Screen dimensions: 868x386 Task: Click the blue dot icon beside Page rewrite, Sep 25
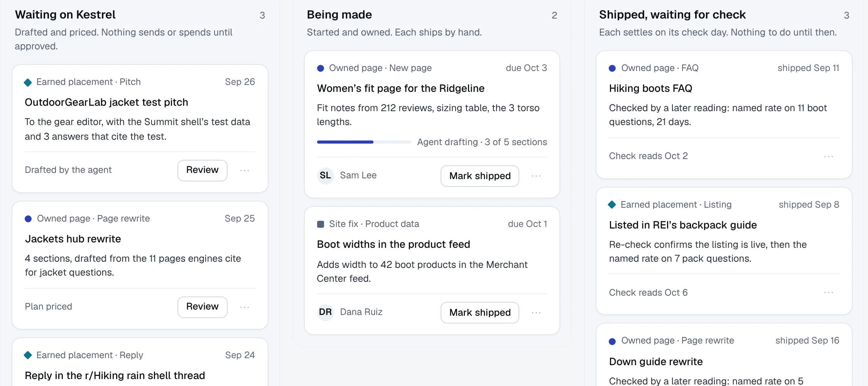pos(28,219)
